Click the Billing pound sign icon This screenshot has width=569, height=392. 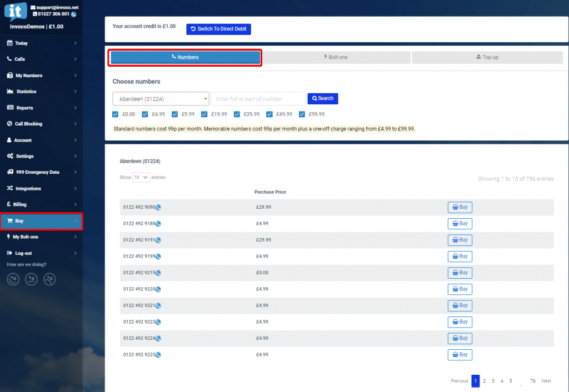coord(9,204)
